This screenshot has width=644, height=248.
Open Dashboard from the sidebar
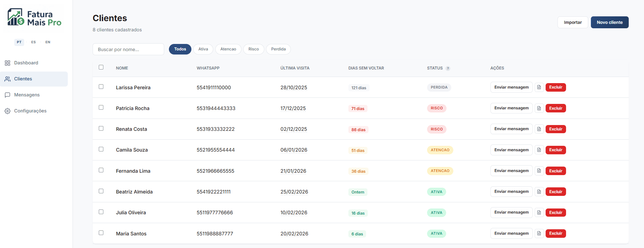click(x=26, y=63)
